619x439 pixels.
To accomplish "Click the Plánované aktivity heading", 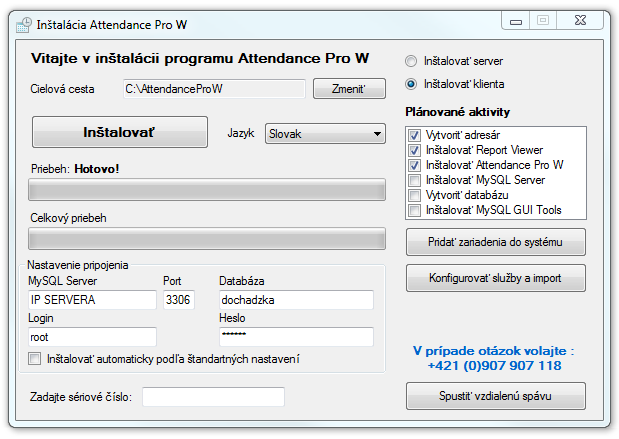I will [458, 112].
